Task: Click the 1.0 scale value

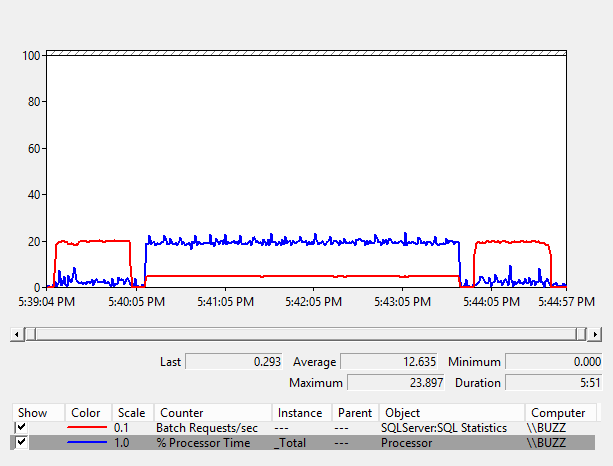Action: [x=121, y=443]
